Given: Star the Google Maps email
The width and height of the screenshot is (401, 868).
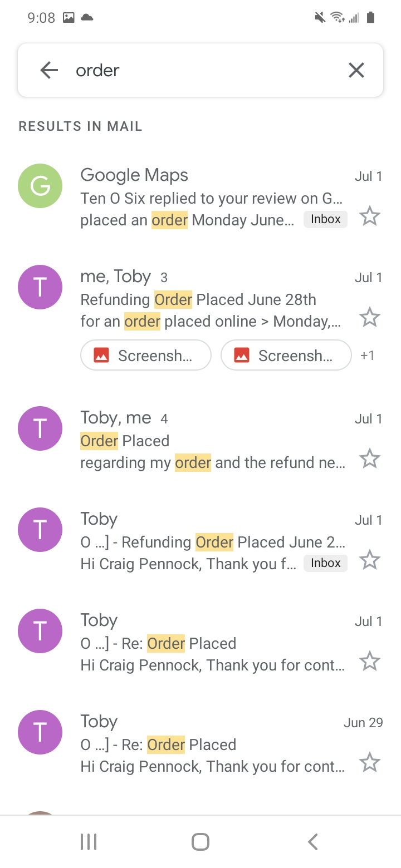Looking at the screenshot, I should click(x=369, y=216).
